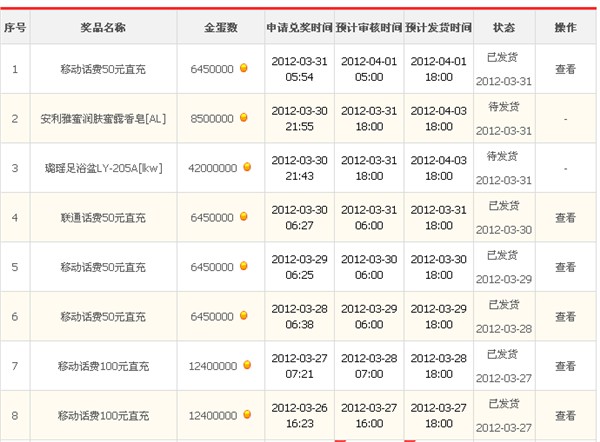The image size is (600, 442).
Task: Select 移动话费50元直充 in row 6
Action: (x=103, y=317)
